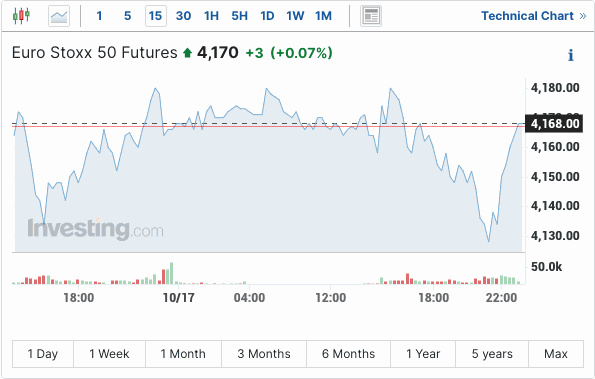Click the 4,150.00 axis label
Image resolution: width=595 pixels, height=379 pixels.
pyautogui.click(x=555, y=176)
